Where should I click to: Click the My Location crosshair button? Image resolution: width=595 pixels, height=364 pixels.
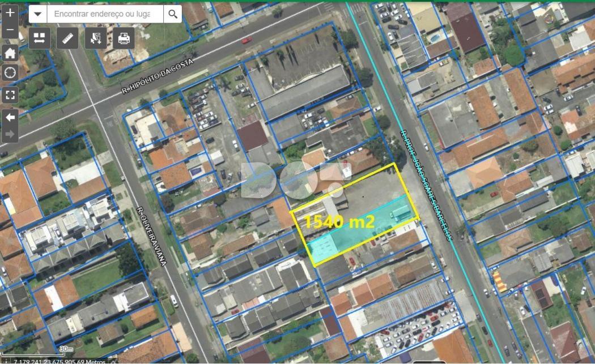coord(10,72)
